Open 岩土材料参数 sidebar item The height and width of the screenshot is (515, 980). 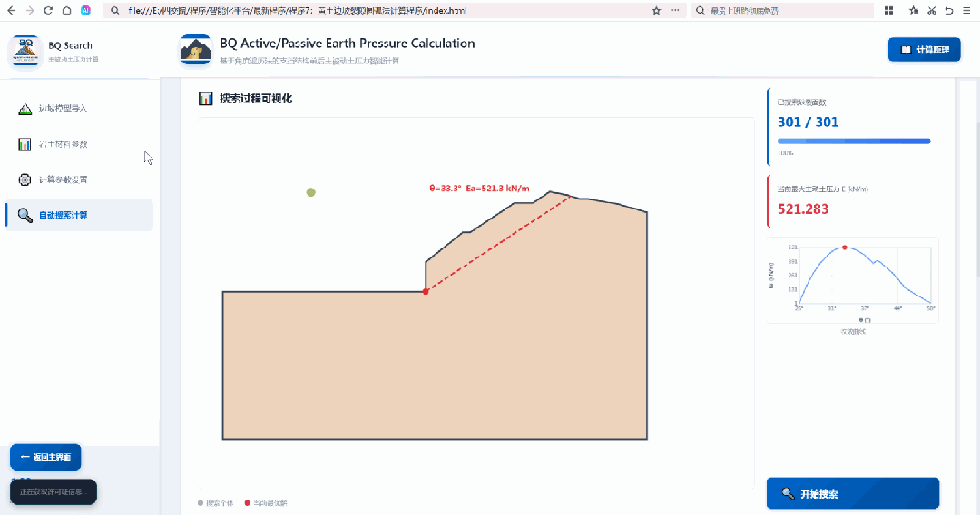(x=79, y=144)
